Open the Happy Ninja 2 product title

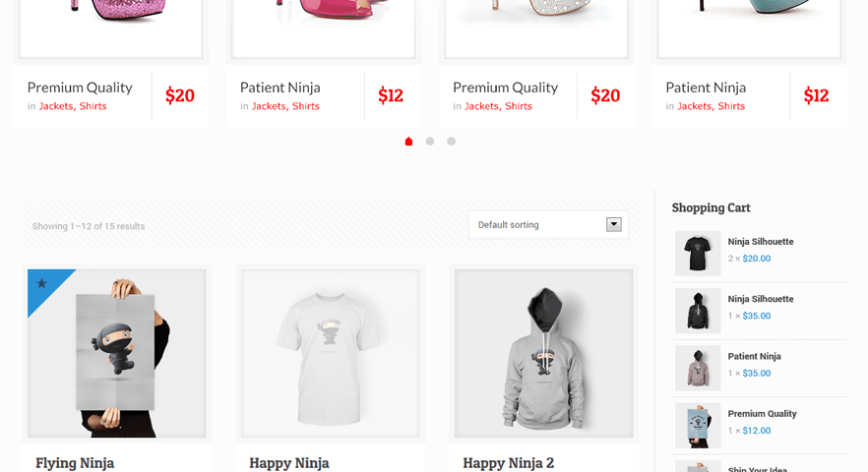(508, 463)
